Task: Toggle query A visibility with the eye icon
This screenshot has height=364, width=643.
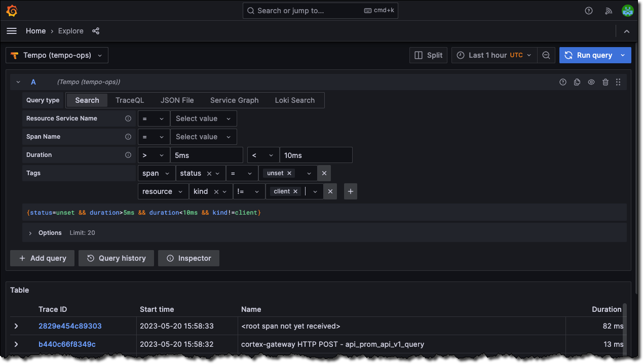Action: [591, 82]
